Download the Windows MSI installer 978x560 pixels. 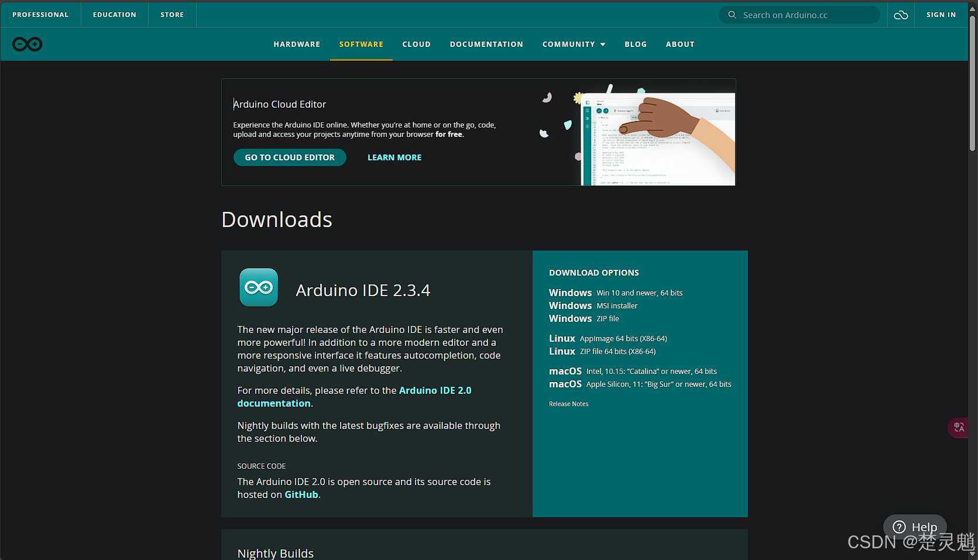point(593,305)
